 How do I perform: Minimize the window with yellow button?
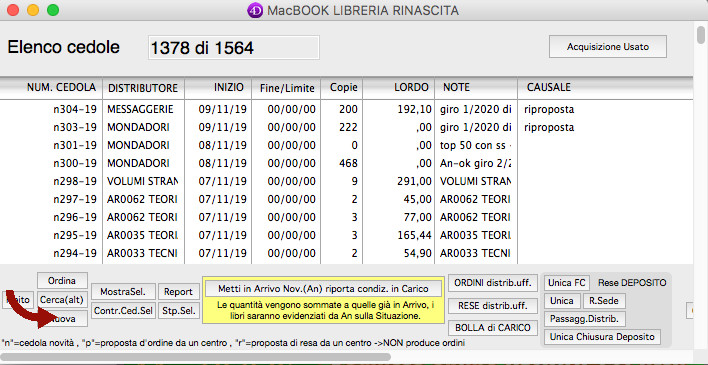point(33,10)
